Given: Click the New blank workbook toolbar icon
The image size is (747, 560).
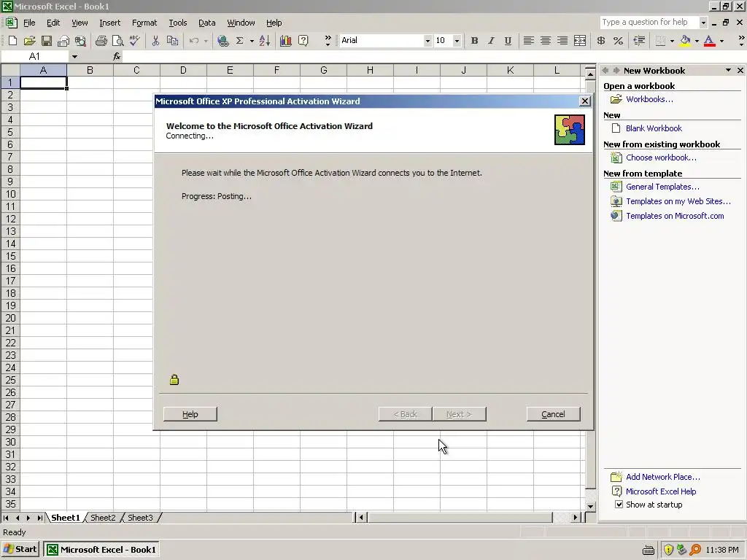Looking at the screenshot, I should [x=13, y=41].
